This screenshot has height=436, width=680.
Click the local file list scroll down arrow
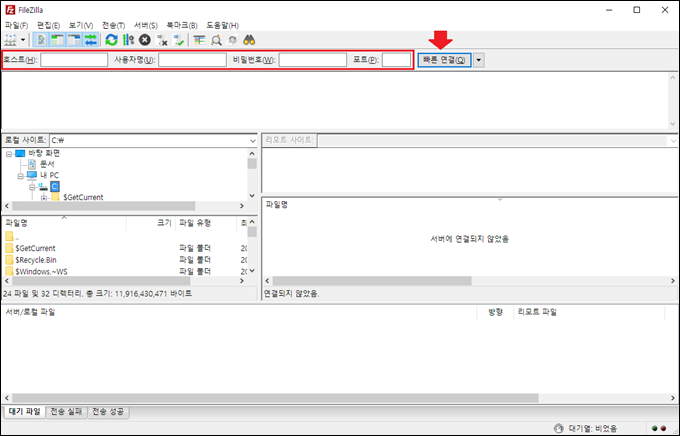coord(252,271)
